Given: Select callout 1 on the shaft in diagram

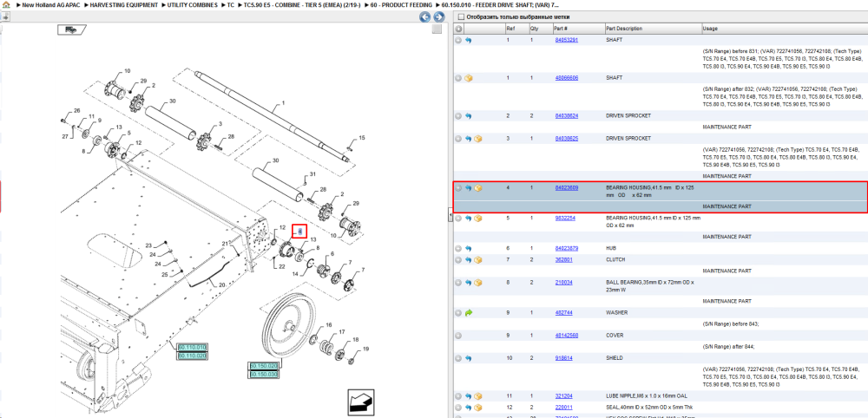Looking at the screenshot, I should [283, 103].
